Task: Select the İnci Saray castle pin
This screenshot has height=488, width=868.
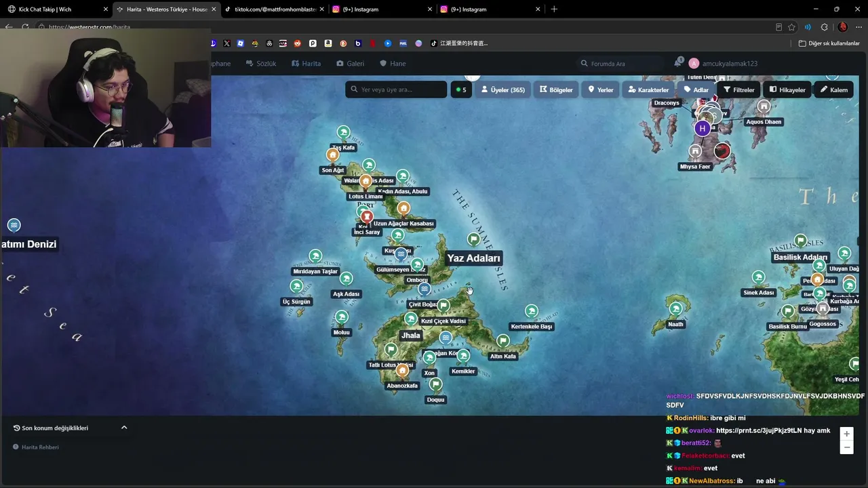Action: click(x=367, y=217)
